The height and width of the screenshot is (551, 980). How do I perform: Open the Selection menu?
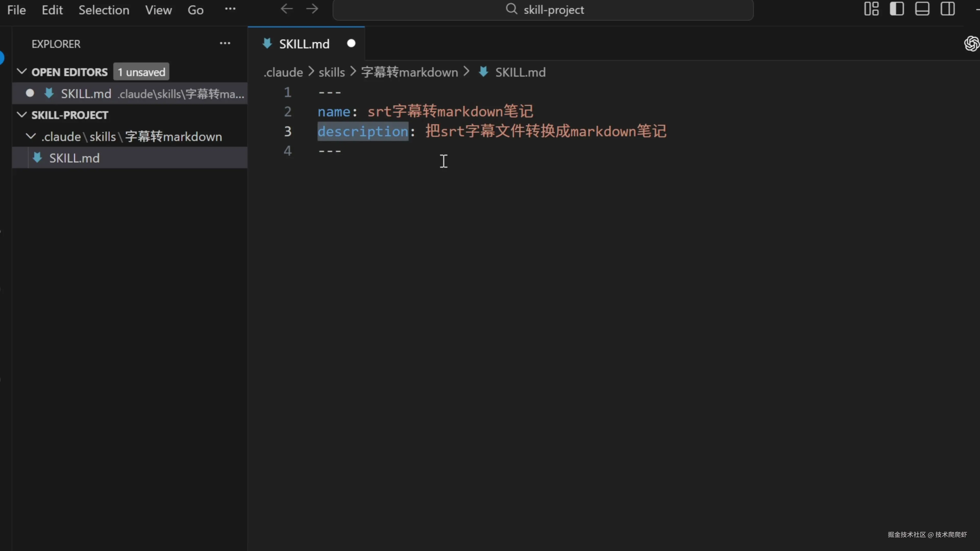[x=104, y=10]
